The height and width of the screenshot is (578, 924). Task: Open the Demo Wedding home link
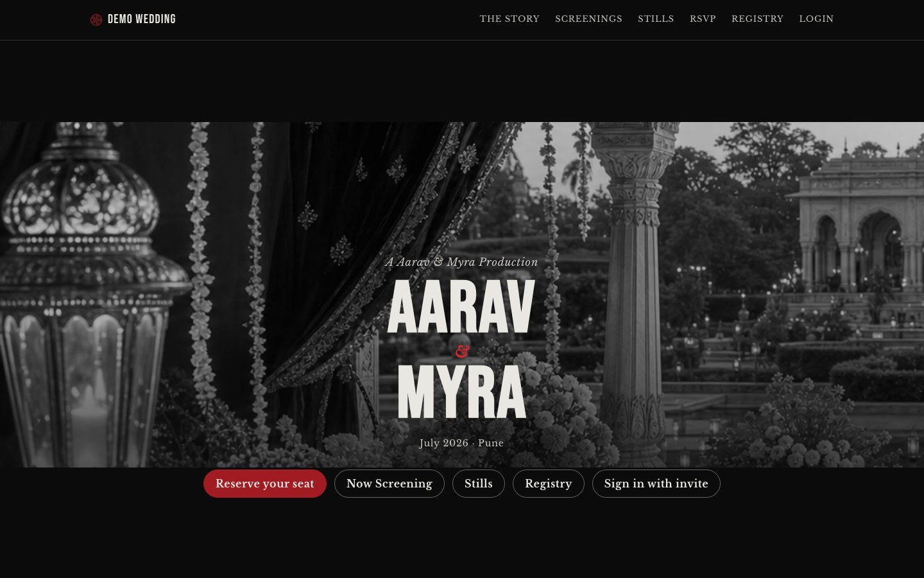click(133, 19)
